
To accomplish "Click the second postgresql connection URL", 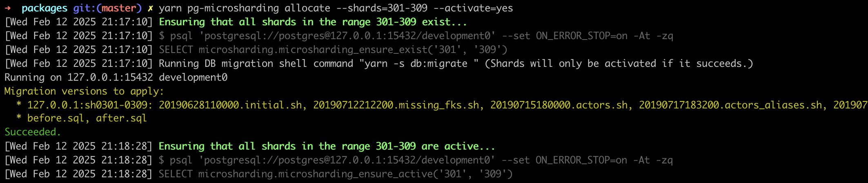I will click(347, 160).
